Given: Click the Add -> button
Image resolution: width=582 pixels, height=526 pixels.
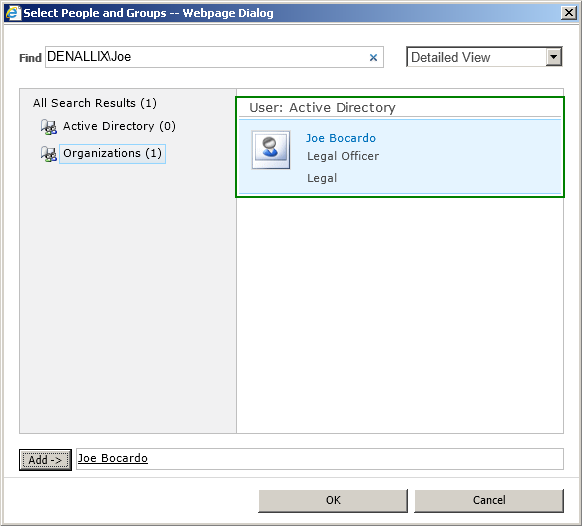Looking at the screenshot, I should 45,460.
